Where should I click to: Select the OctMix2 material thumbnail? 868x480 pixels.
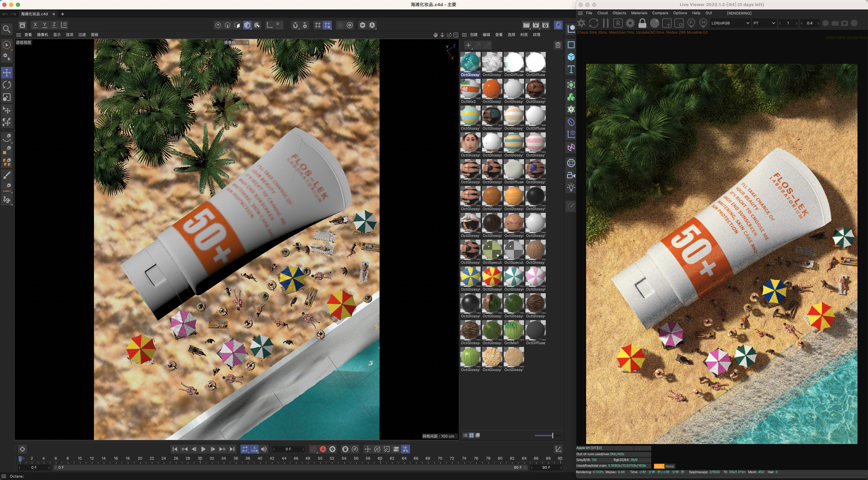click(x=470, y=89)
